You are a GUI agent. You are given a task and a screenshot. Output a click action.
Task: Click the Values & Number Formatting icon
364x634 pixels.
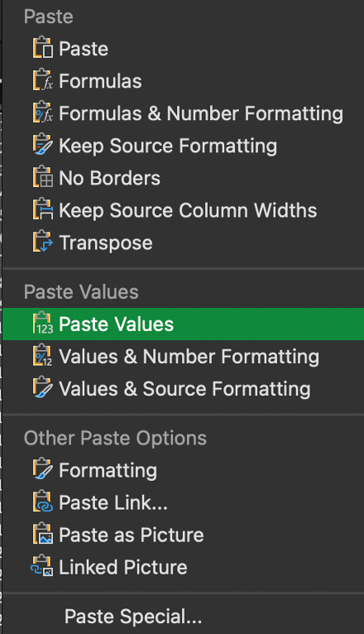click(43, 355)
